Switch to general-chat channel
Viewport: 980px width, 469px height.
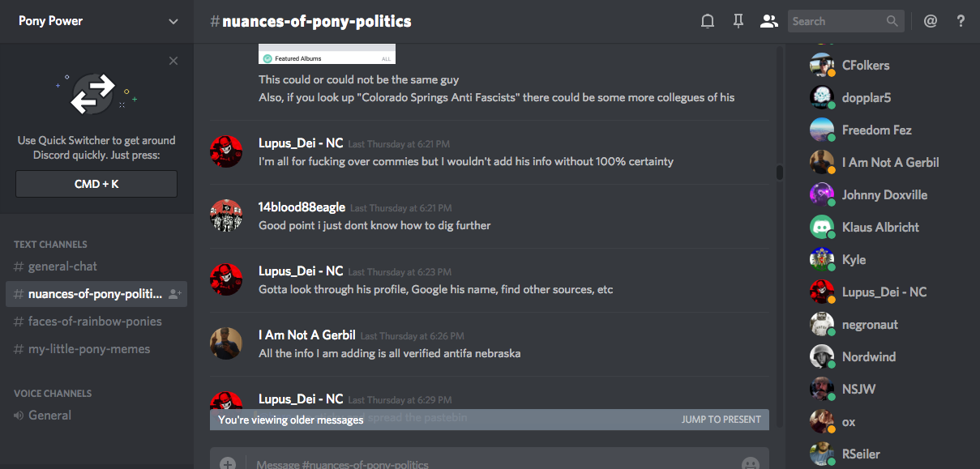[62, 266]
